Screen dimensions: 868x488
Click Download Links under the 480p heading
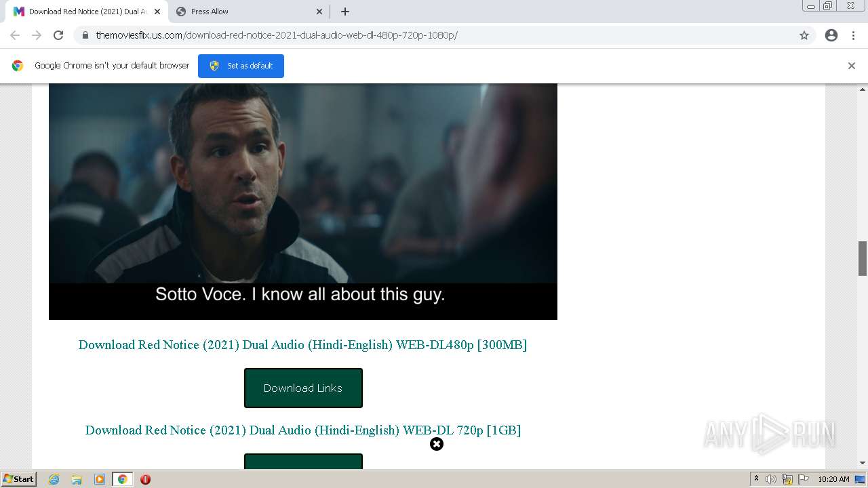pyautogui.click(x=303, y=388)
